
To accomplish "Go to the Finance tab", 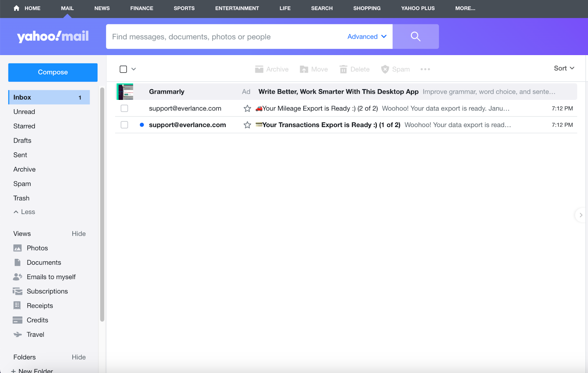I will pyautogui.click(x=141, y=8).
